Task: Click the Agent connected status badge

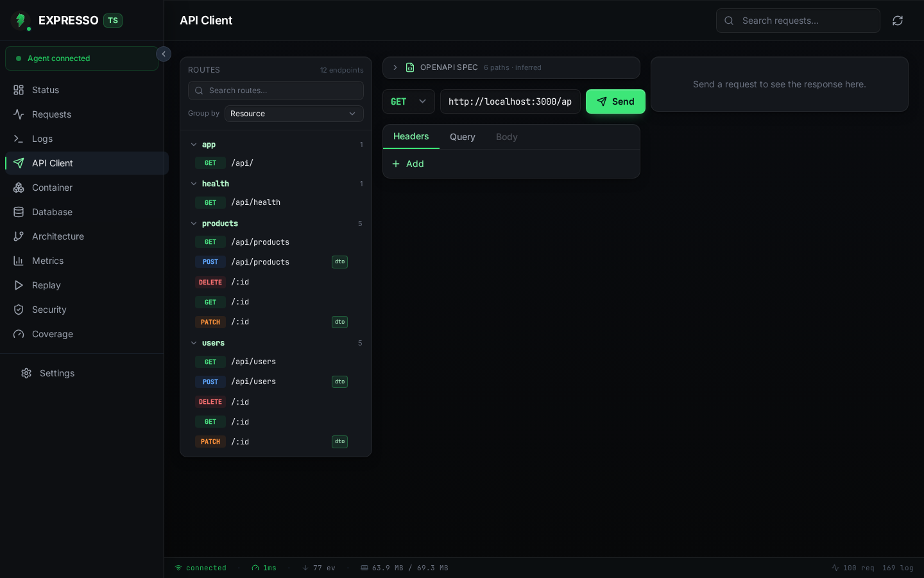Action: coord(81,58)
